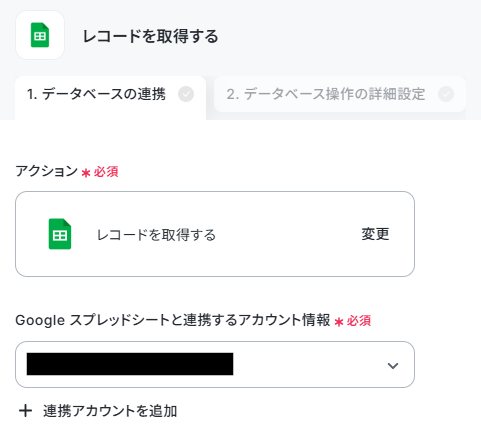Click the check circle on the データベースの連携 tab
The width and height of the screenshot is (481, 441).
[x=186, y=94]
